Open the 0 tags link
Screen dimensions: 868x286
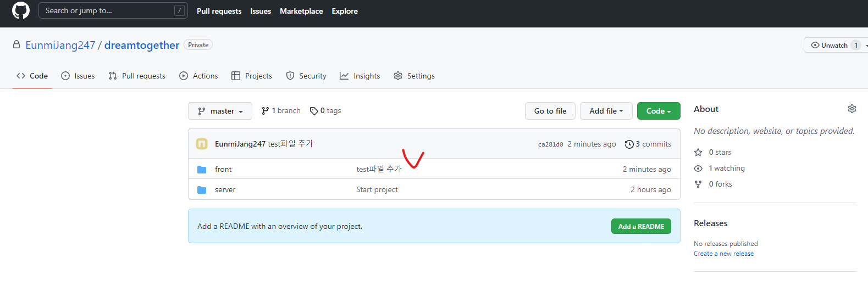click(325, 111)
